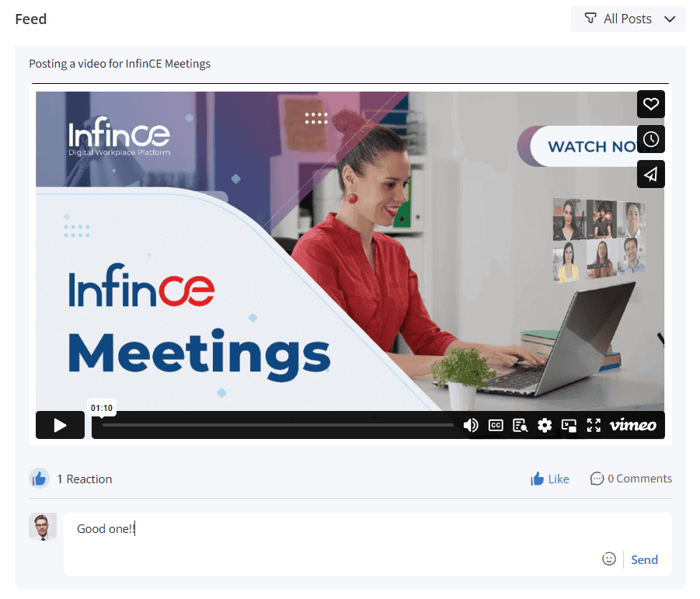Viewport: 700px width, 599px height.
Task: Send the comment
Action: pyautogui.click(x=644, y=559)
